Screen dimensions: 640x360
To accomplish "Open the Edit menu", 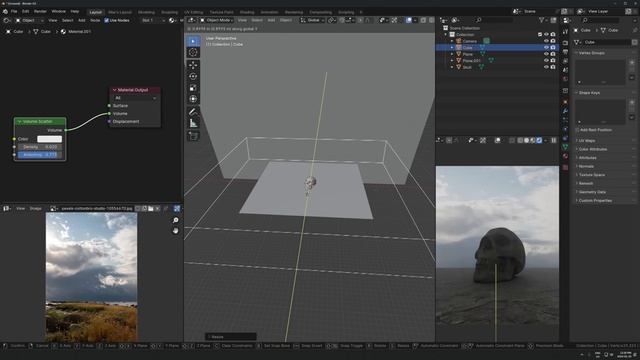I will point(25,11).
